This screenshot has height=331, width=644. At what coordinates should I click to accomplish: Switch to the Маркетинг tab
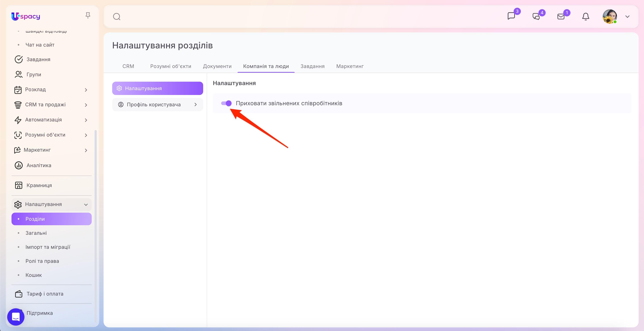click(x=350, y=66)
